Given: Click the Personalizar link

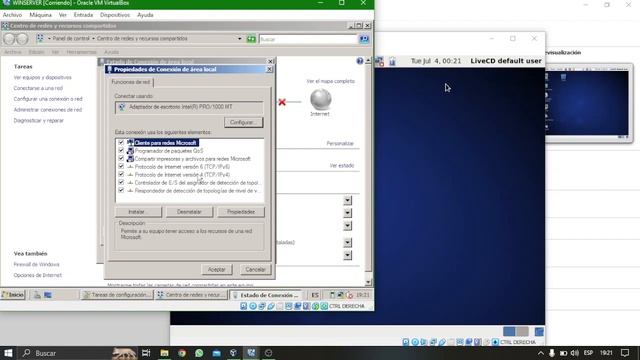Looking at the screenshot, I should tap(340, 143).
